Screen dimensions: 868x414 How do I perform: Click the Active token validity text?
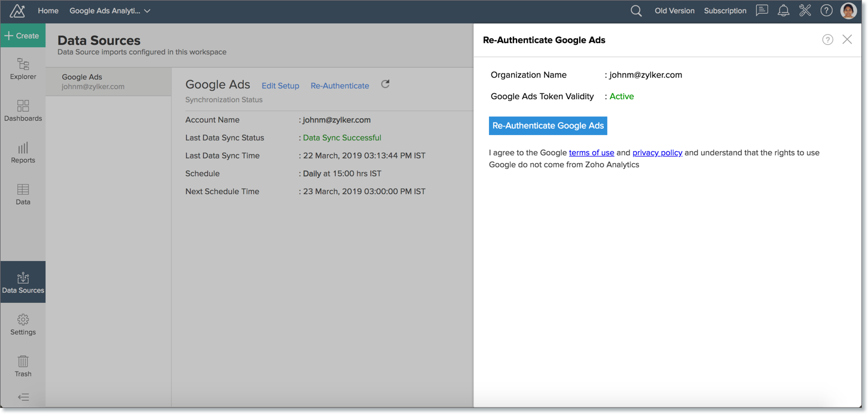[x=622, y=96]
